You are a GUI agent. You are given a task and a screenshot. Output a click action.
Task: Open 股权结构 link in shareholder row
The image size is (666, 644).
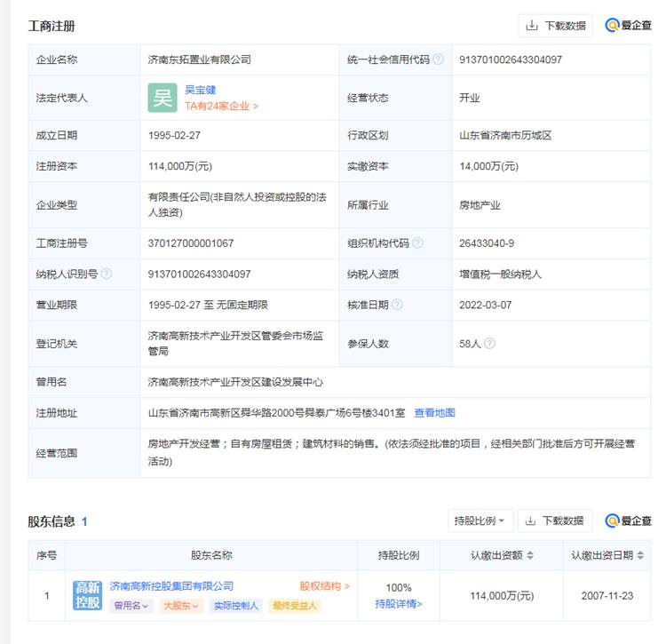coord(324,586)
